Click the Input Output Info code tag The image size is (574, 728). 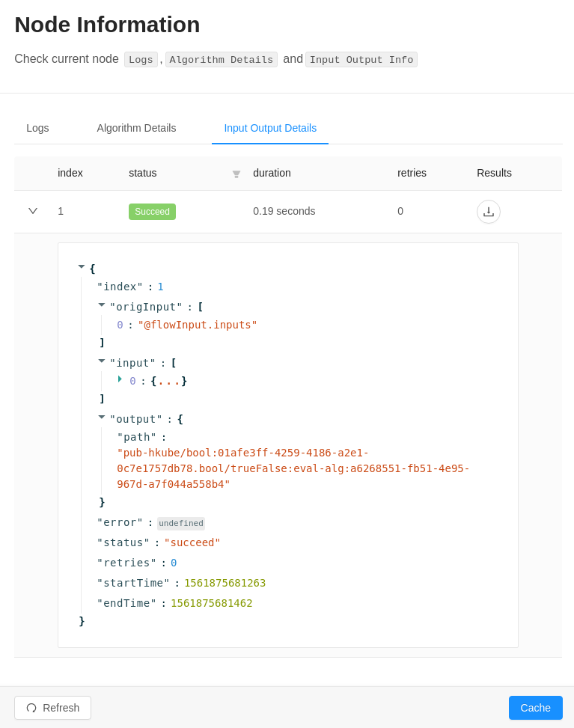361,59
